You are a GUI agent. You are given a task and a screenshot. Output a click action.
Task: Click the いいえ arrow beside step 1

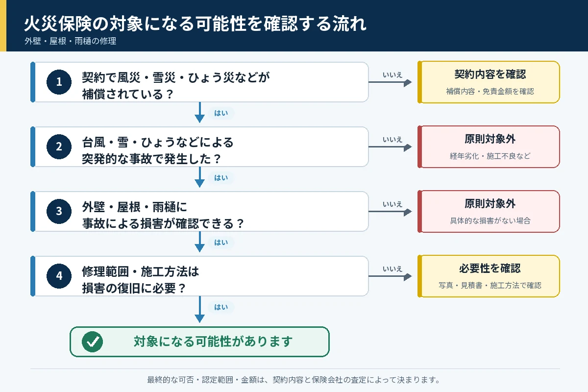[391, 83]
